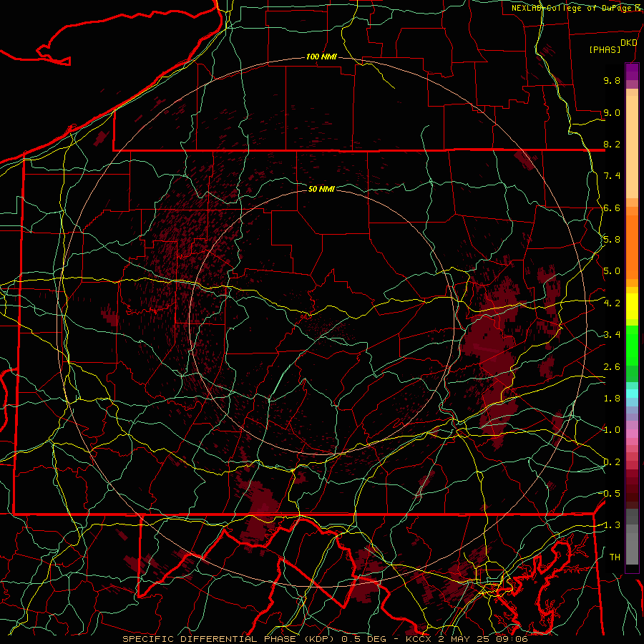The width and height of the screenshot is (644, 644).
Task: Click the KCCX radar site identifier in caption
Action: [x=419, y=639]
